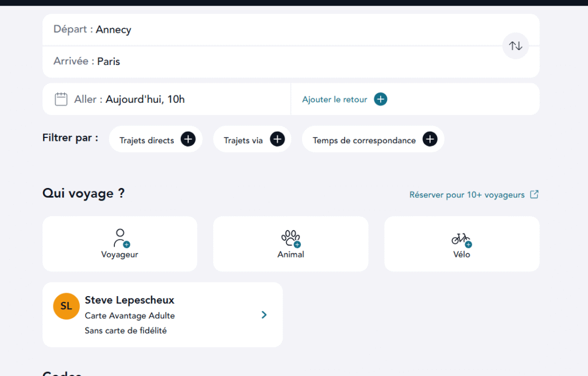Click the plus icon on Trajets directs

point(188,139)
